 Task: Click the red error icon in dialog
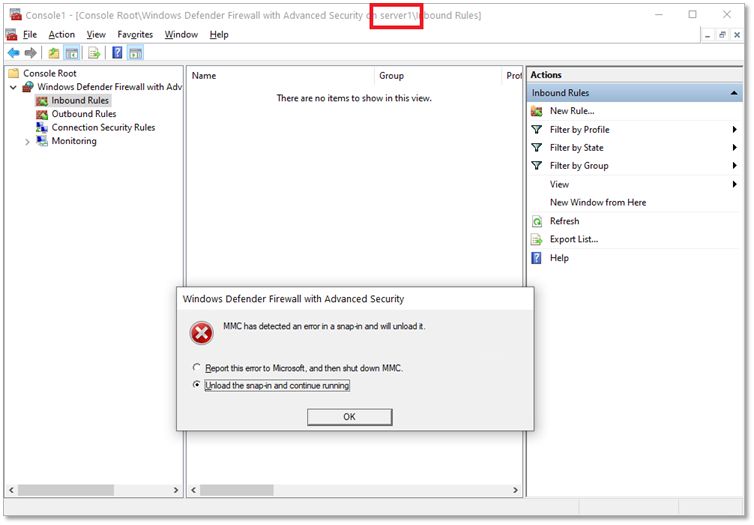click(x=201, y=333)
